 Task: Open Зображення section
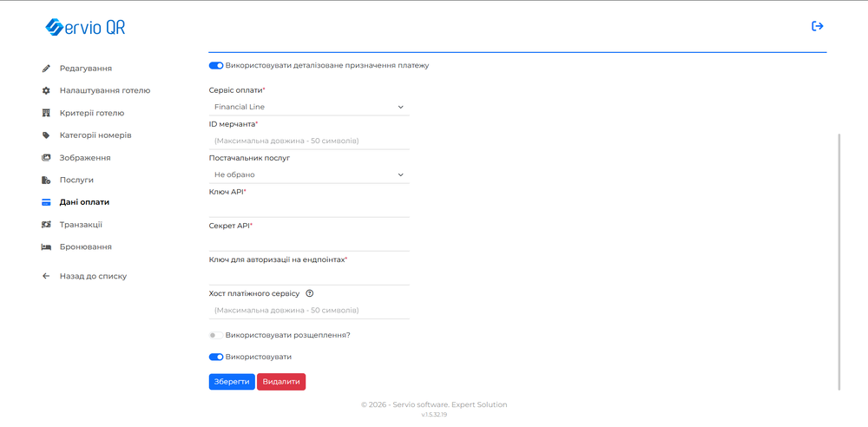(85, 158)
